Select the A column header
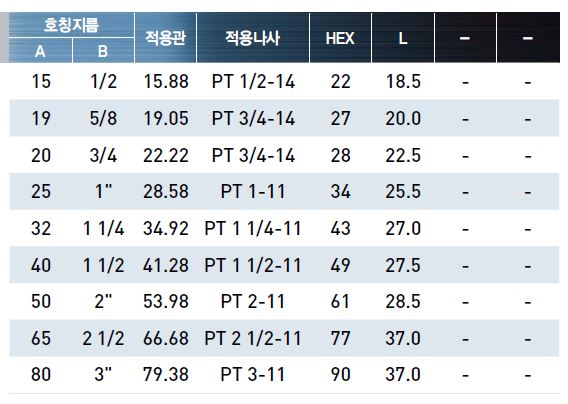The width and height of the screenshot is (568, 404). pos(40,51)
